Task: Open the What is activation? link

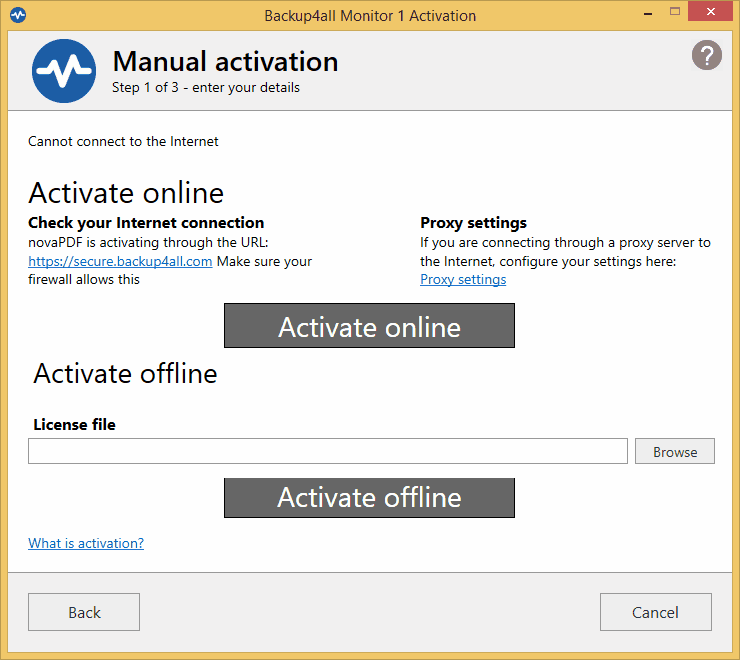Action: click(86, 543)
